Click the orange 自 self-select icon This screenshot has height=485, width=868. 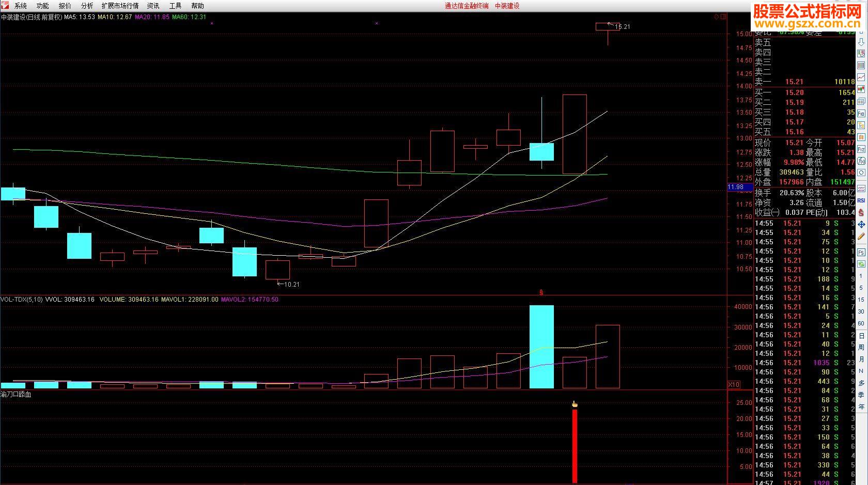(861, 137)
